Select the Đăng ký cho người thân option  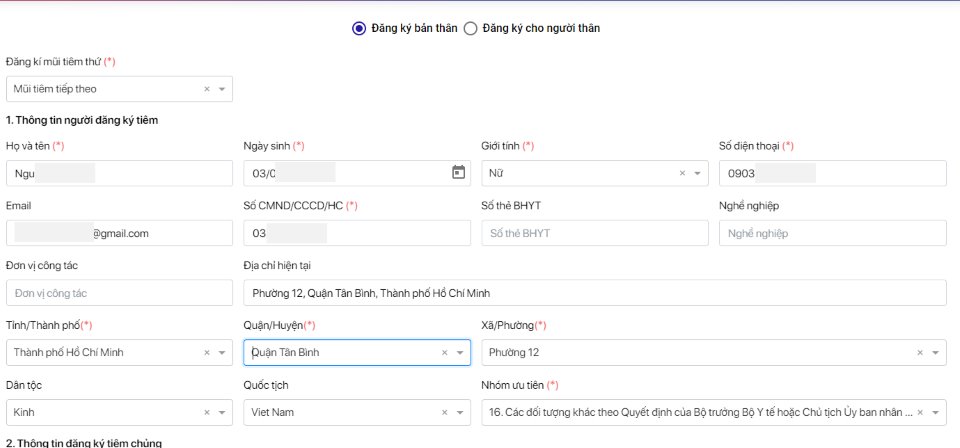(x=470, y=28)
